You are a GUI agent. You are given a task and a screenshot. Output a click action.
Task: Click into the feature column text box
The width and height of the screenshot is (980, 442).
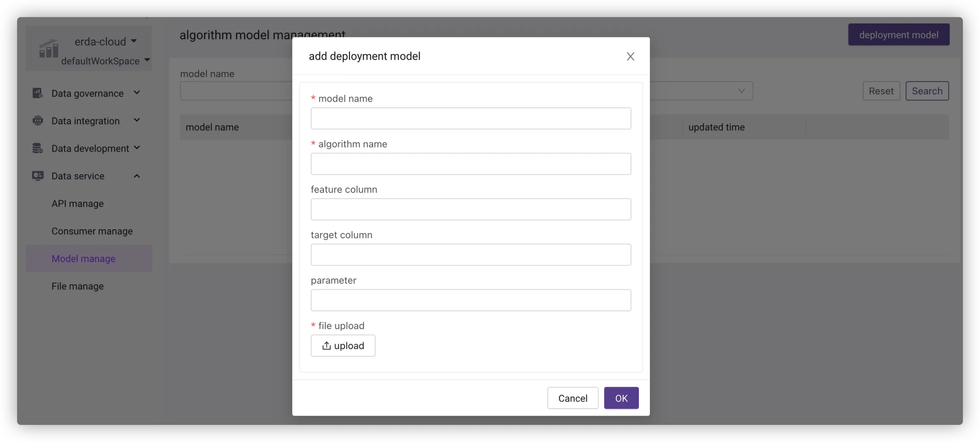470,210
